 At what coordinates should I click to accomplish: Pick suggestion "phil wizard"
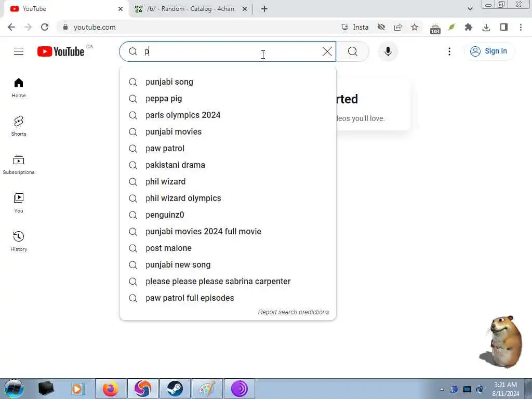tap(228, 181)
